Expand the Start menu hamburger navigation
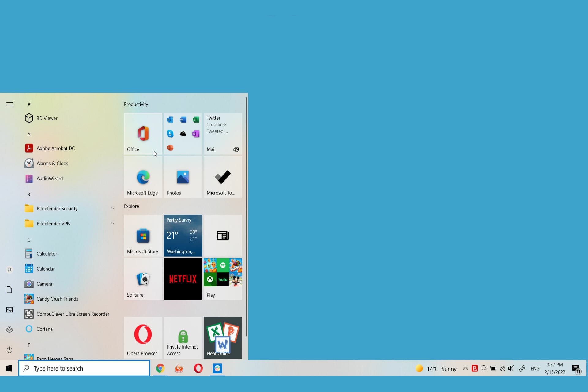 point(9,104)
